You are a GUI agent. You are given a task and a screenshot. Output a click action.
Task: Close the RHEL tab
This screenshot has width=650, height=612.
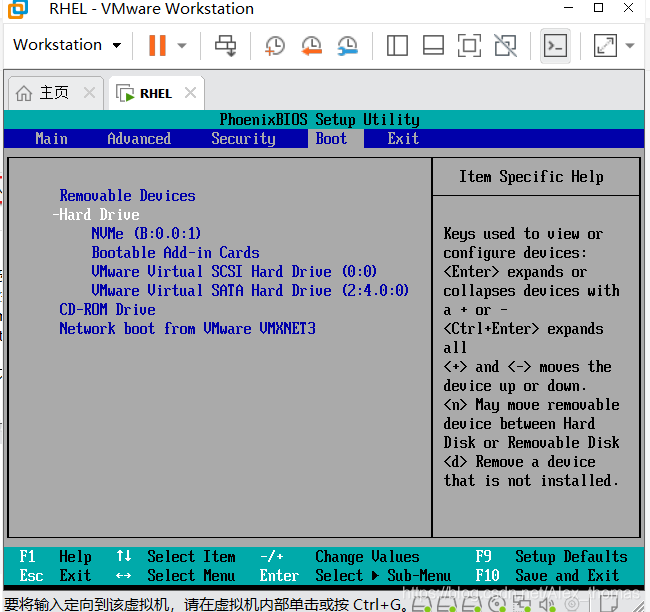pos(190,92)
